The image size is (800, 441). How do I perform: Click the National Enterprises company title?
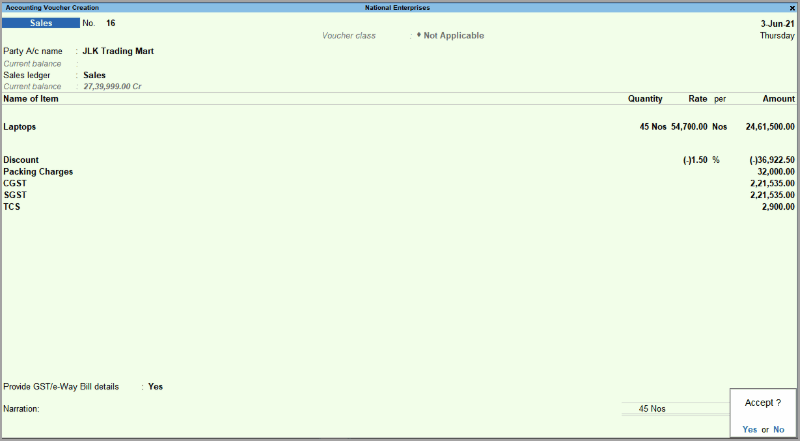(397, 8)
